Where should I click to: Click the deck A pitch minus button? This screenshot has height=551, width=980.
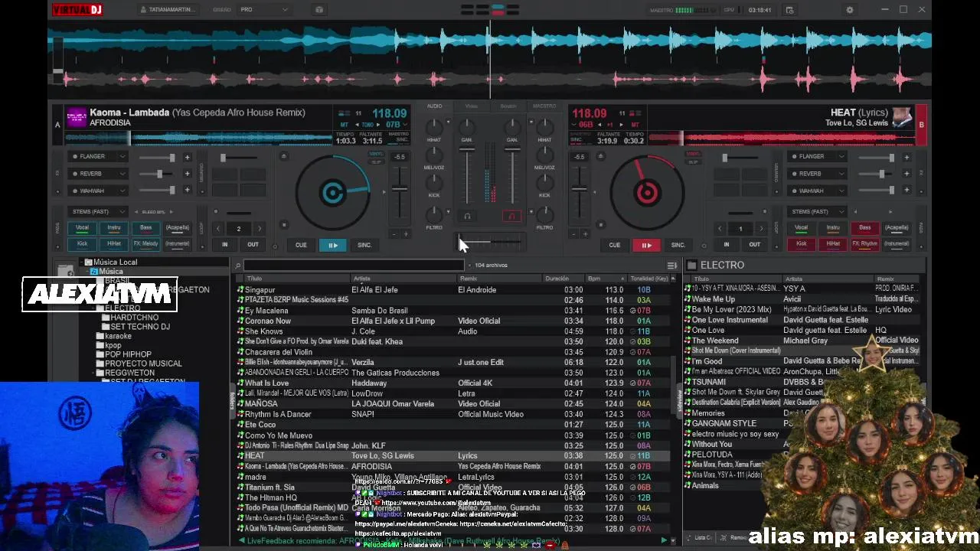point(394,233)
